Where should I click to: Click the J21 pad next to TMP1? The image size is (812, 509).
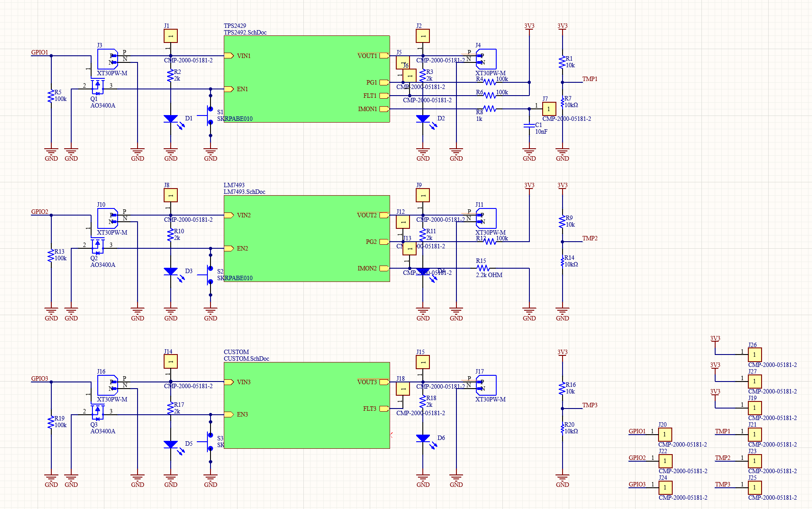[x=755, y=435]
